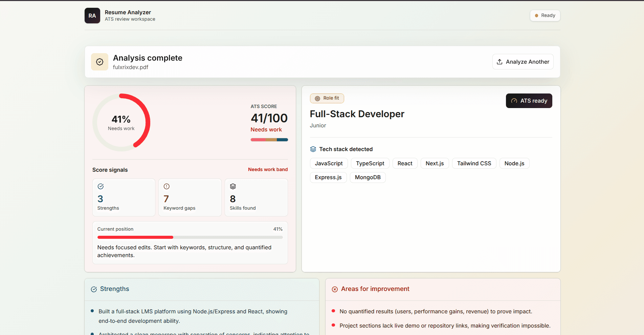Open the 3 Strengths signal card
The height and width of the screenshot is (335, 644).
tap(124, 197)
